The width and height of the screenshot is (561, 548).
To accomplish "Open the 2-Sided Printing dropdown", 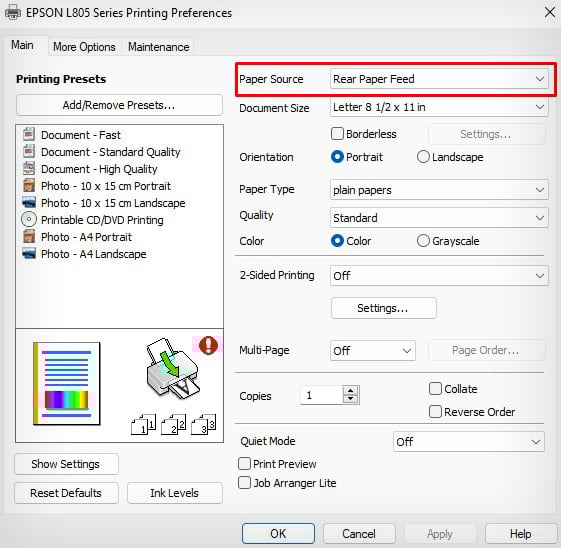I will pos(439,275).
